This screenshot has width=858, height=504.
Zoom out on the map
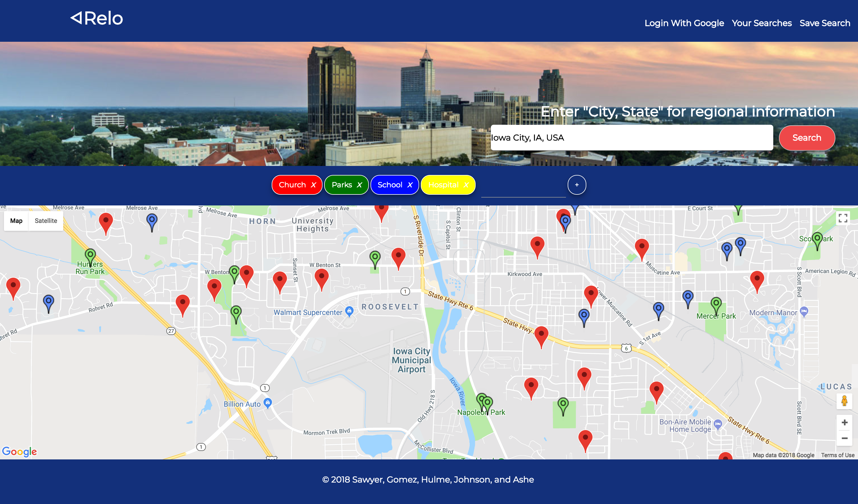844,438
